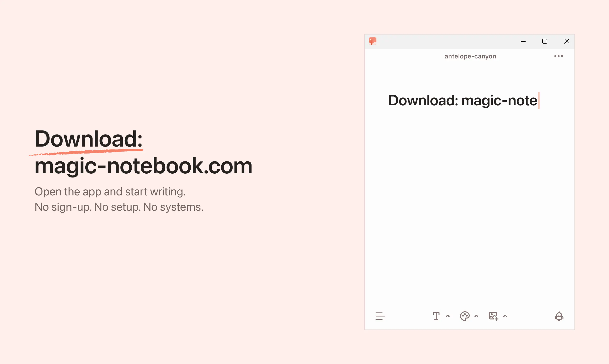Open the three-dot more options menu
Screen dimensions: 609x364
coord(558,56)
